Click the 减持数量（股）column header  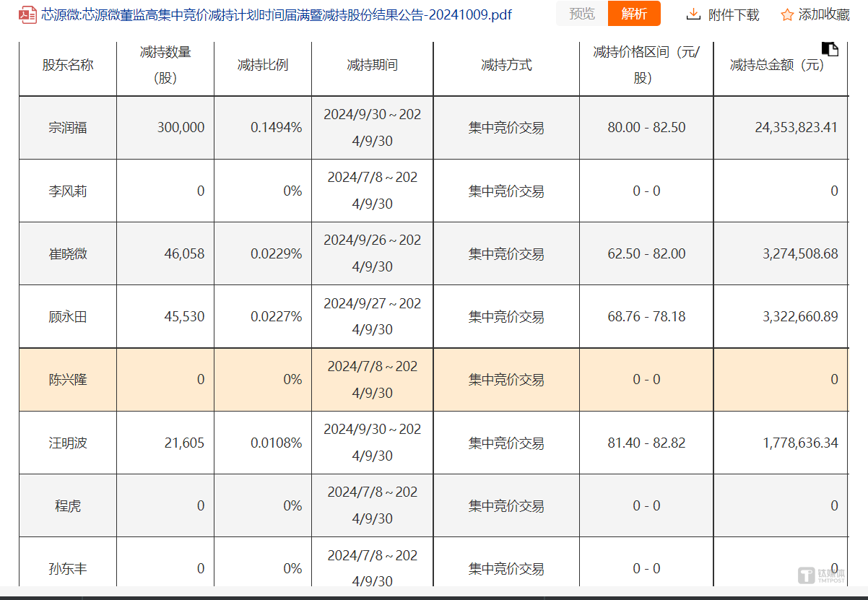[165, 64]
